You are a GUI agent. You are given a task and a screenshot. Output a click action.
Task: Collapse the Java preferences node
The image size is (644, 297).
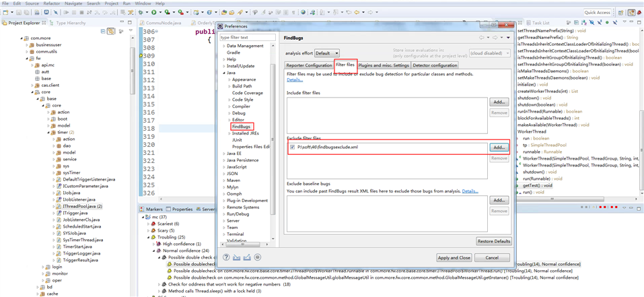click(224, 73)
